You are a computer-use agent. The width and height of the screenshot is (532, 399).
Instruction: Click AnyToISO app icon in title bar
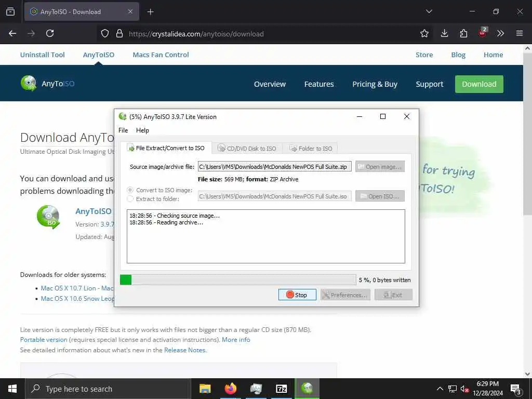pos(123,116)
